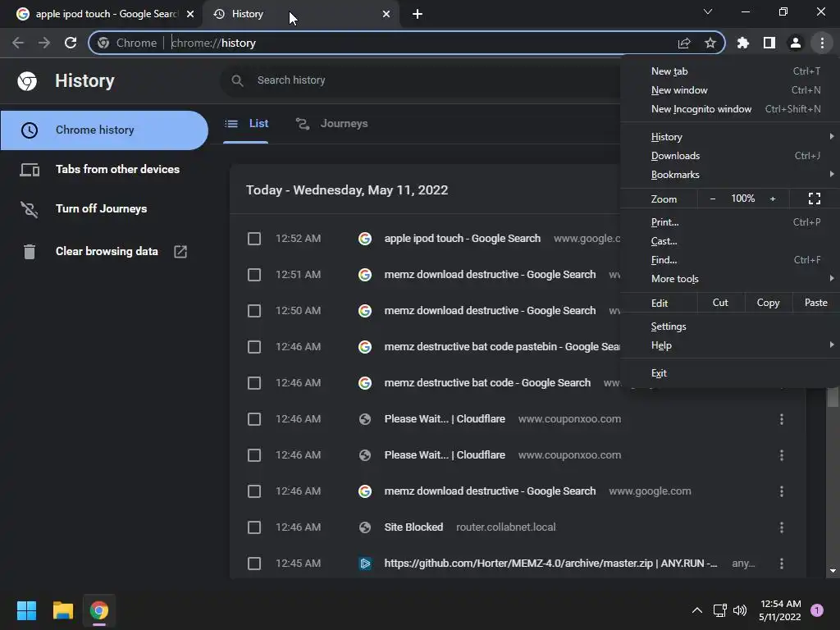Open actions menu for 12:46 memz download entry
Screen dimensions: 840x630
point(782,491)
